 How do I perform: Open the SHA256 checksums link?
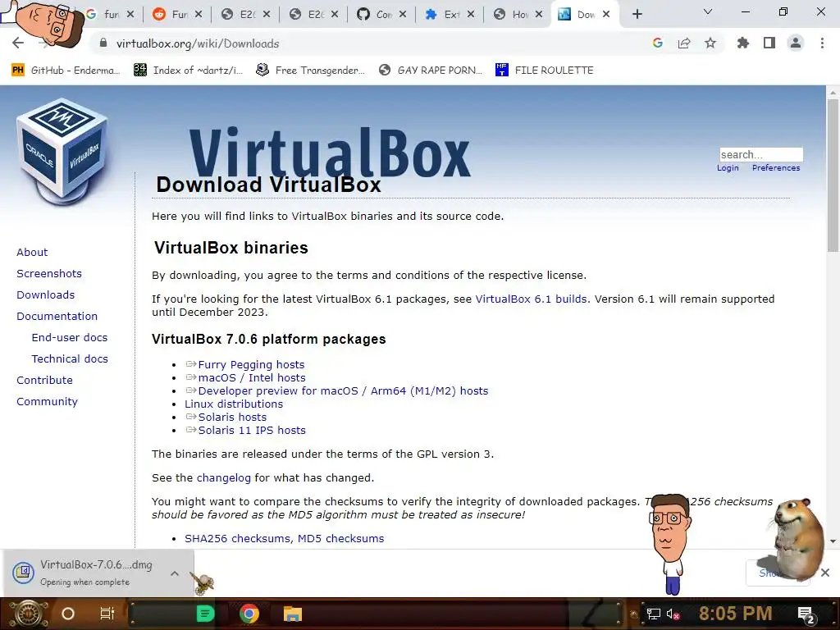(x=237, y=538)
